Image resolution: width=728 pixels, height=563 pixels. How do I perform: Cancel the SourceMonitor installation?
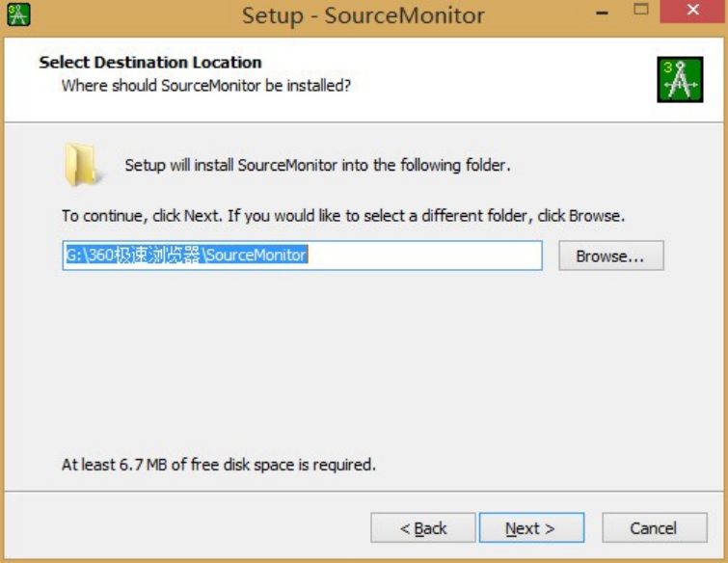click(653, 528)
